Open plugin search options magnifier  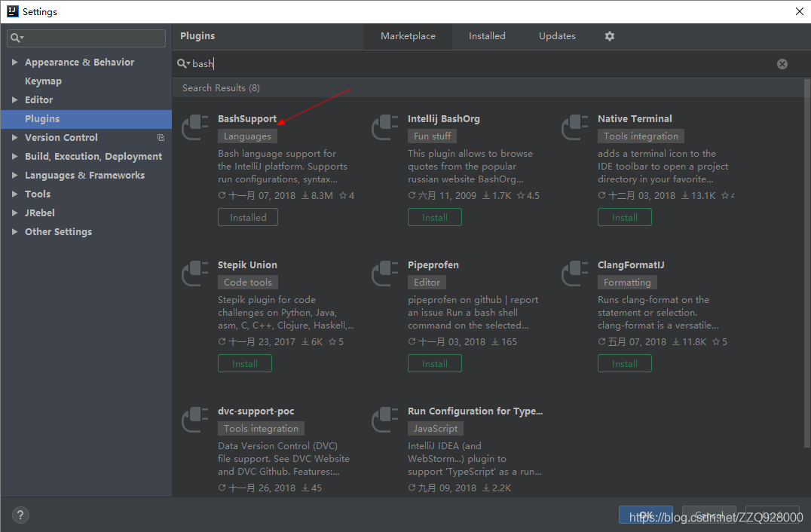coord(184,63)
